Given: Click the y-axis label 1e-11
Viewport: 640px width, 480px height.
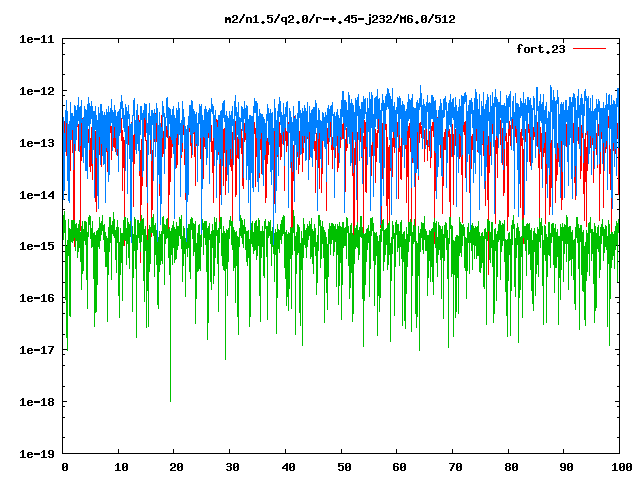Looking at the screenshot, I should 37,39.
